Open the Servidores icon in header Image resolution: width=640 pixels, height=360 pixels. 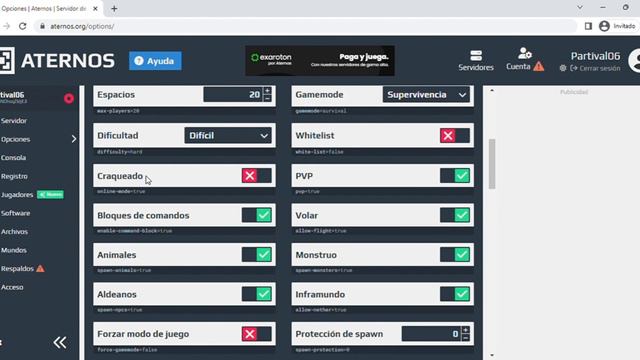(476, 56)
